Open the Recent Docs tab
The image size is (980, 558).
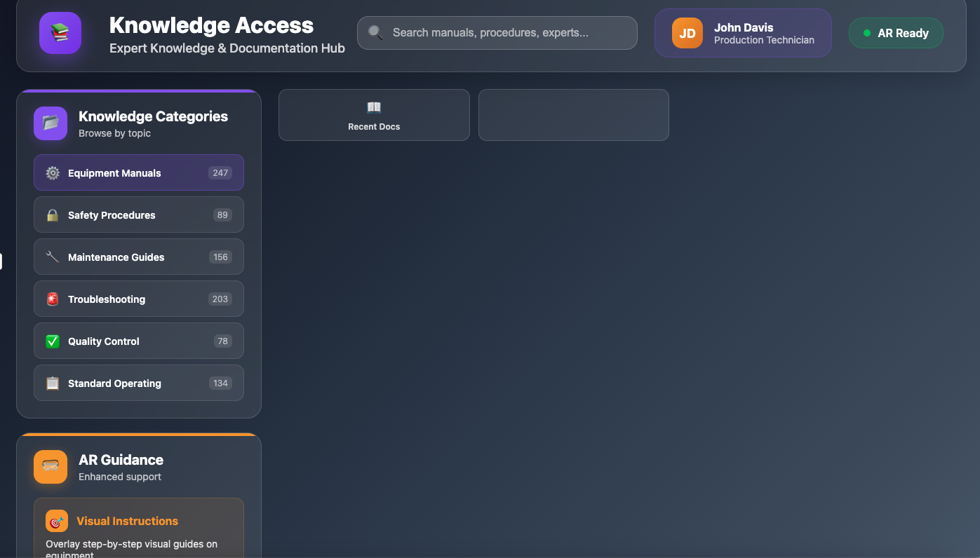374,115
